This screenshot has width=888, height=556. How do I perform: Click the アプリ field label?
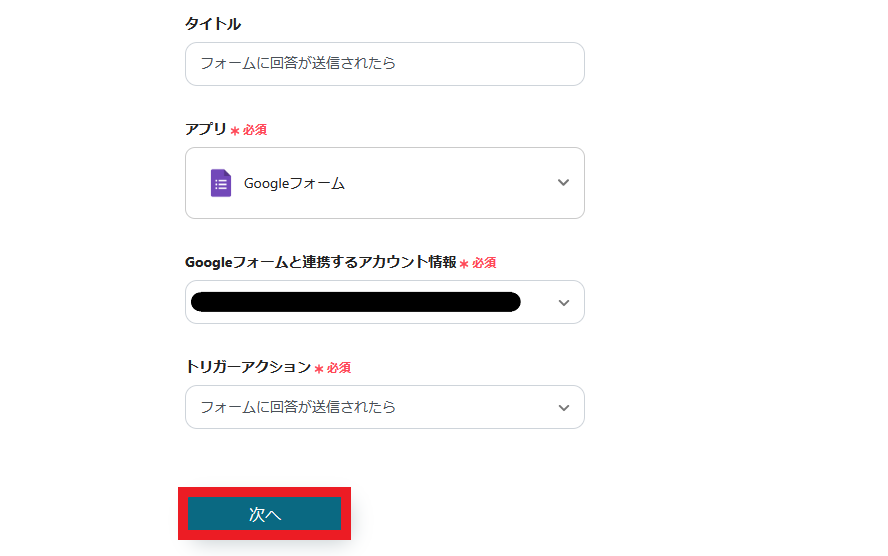[x=206, y=129]
